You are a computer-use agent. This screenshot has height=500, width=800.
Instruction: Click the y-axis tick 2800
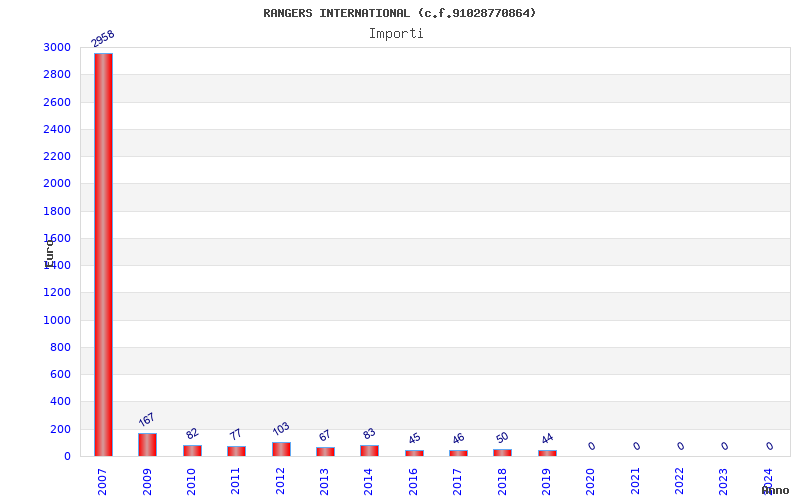coord(57,74)
